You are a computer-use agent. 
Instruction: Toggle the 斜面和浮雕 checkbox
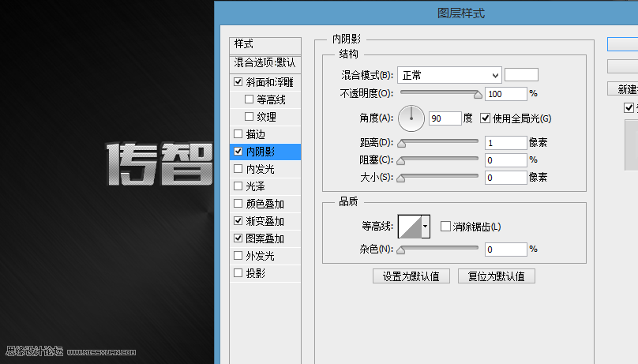coord(238,82)
